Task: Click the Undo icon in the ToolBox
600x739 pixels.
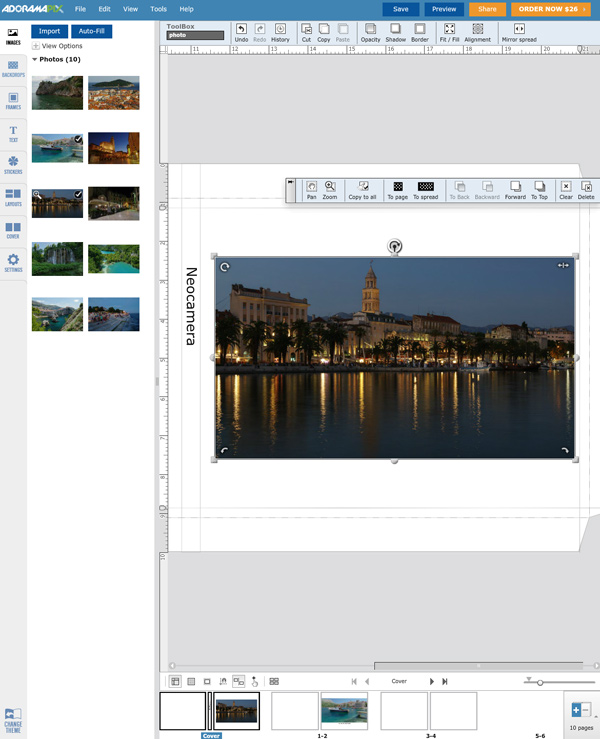Action: point(241,32)
